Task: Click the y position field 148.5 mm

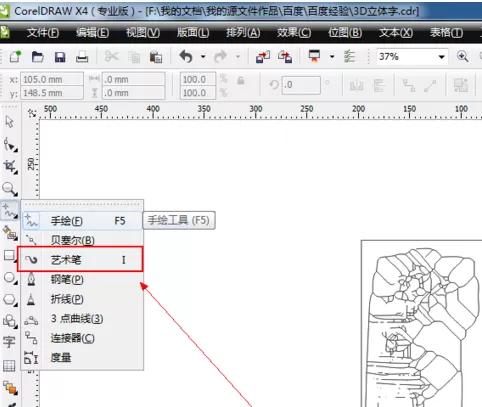Action: click(52, 93)
